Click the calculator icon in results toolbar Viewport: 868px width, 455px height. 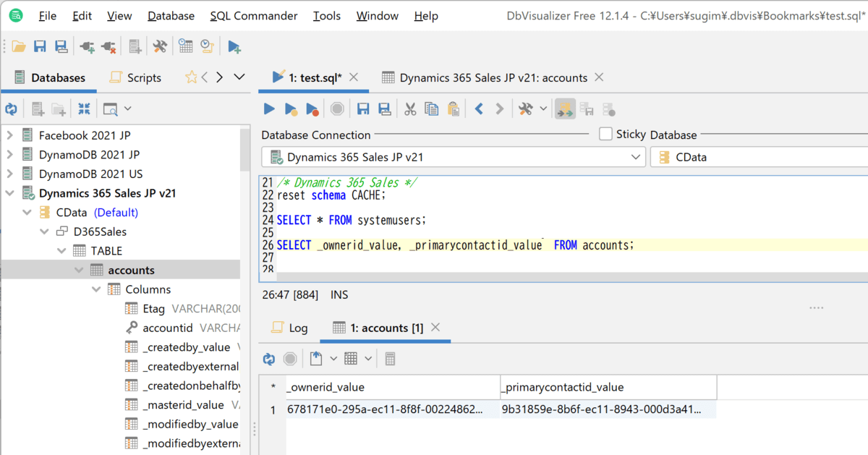click(390, 359)
